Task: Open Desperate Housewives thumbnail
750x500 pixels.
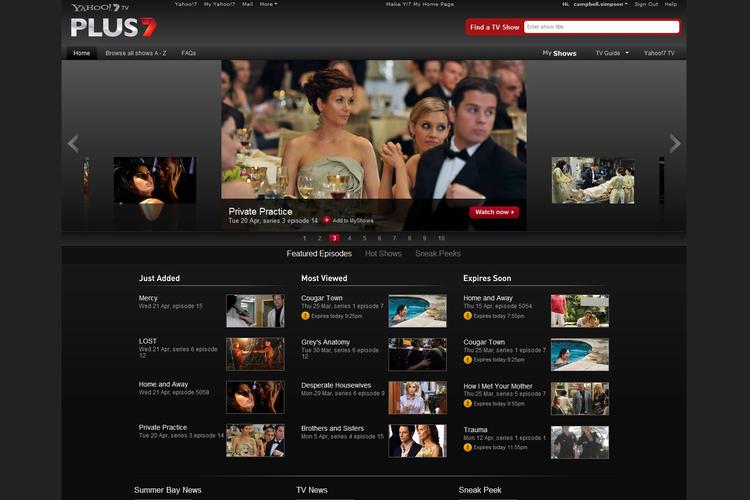Action: tap(417, 398)
